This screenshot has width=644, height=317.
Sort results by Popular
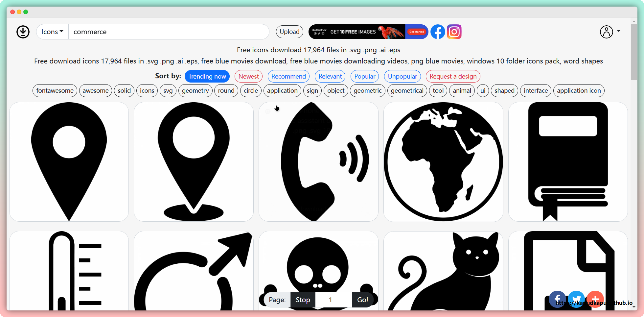tap(364, 76)
